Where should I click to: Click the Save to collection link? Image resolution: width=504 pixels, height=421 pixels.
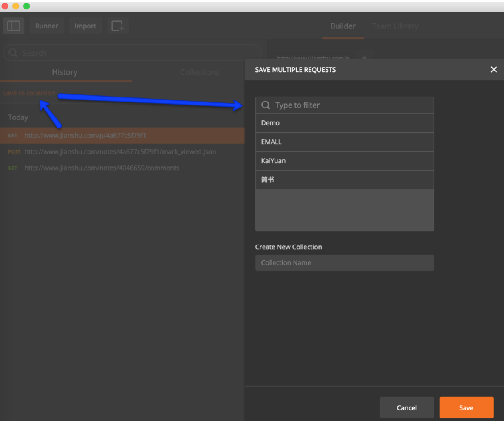coord(29,93)
